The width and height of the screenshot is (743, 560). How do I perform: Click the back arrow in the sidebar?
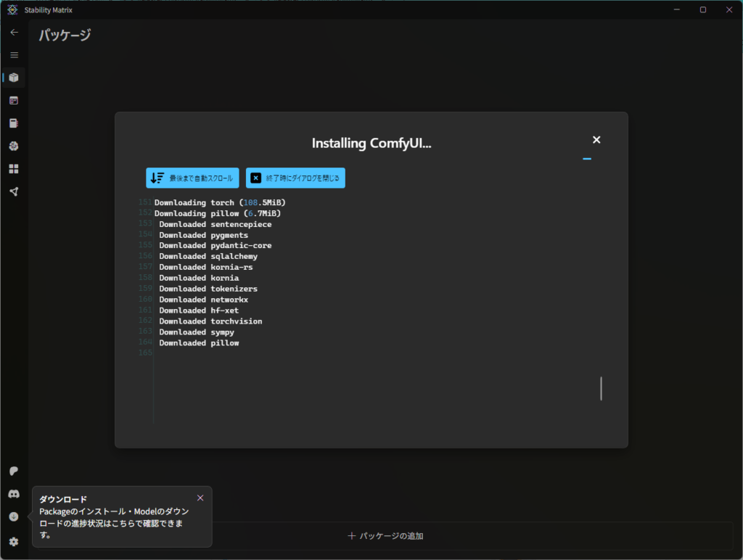click(x=14, y=32)
